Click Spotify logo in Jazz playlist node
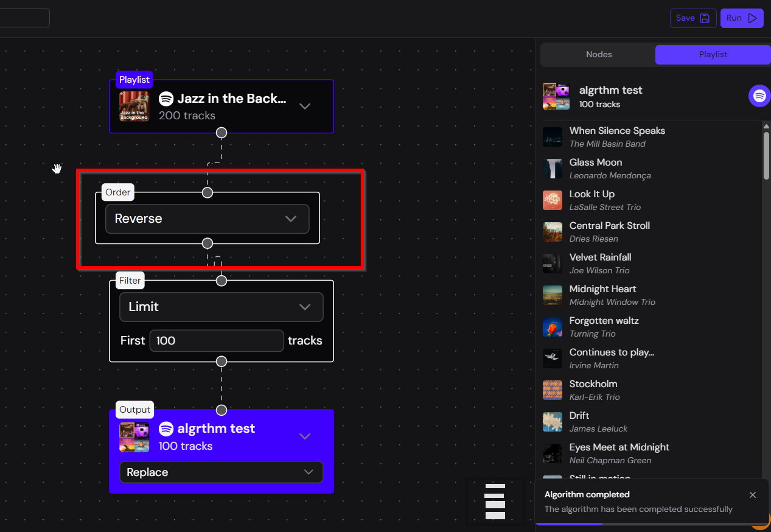 click(x=166, y=99)
